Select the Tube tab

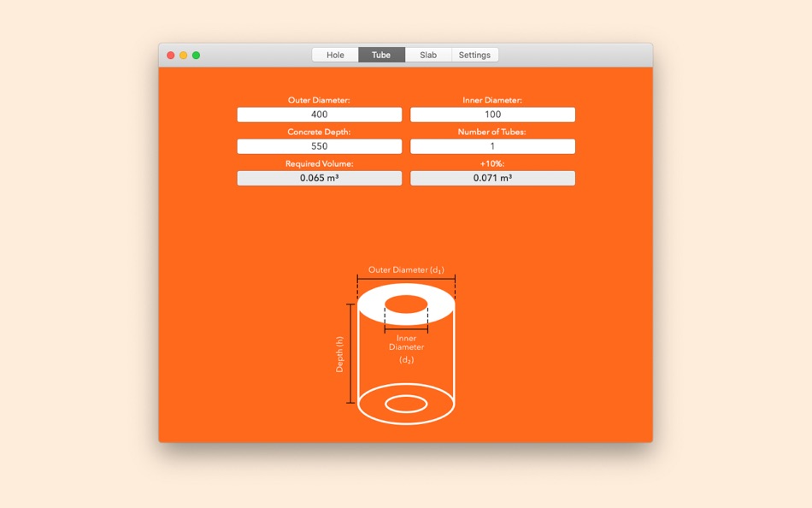(x=381, y=55)
